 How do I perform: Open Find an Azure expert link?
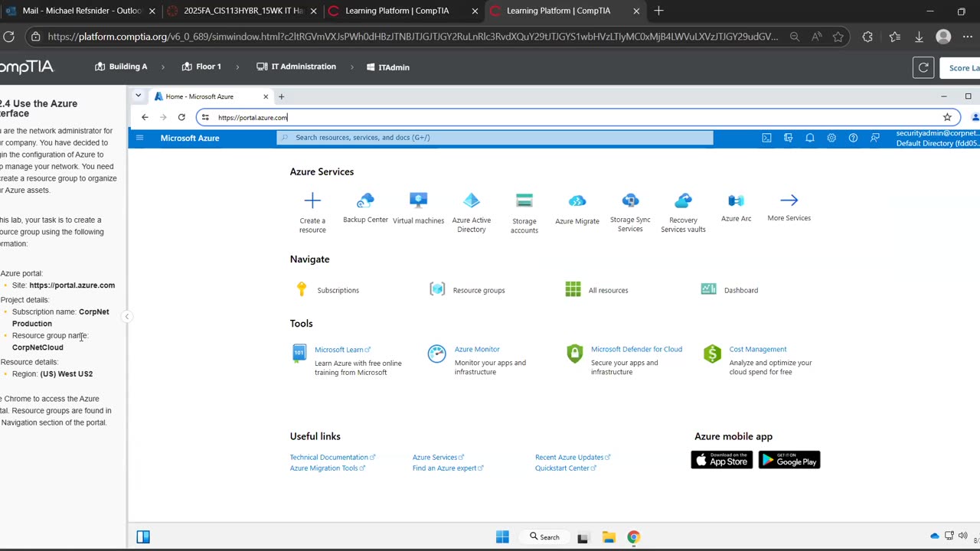[448, 468]
